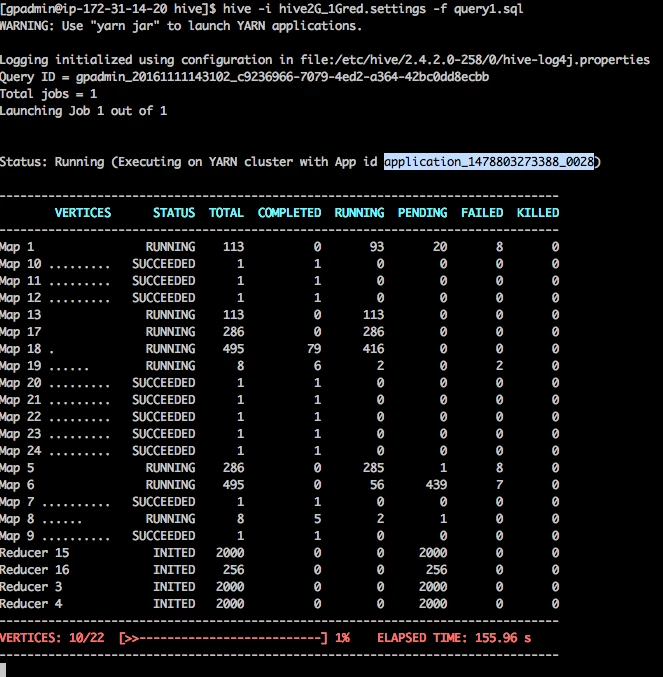Click the hive-log4j.properties file path
Screen dimensions: 663x677
[475, 60]
